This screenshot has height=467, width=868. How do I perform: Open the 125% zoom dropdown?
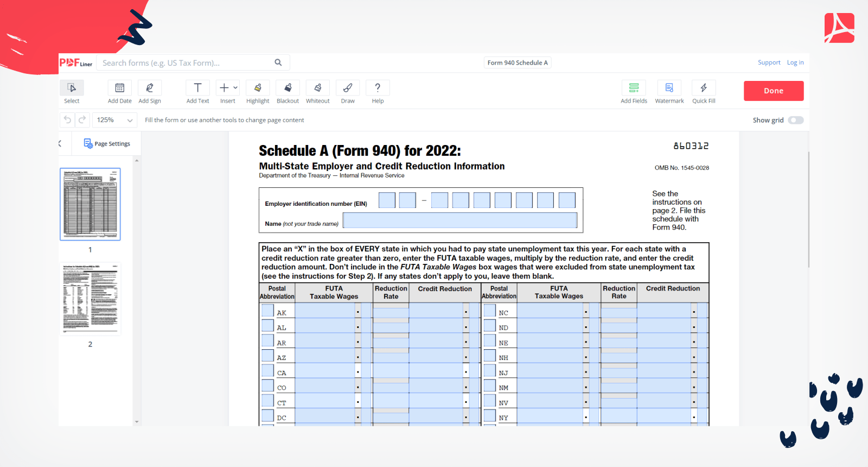coord(114,120)
